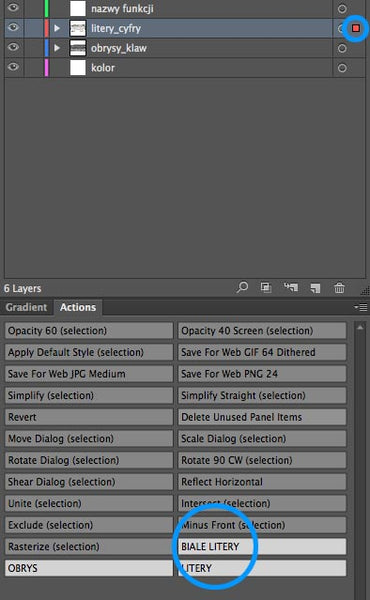Expand the litery_cyfry layer
The image size is (370, 600).
[x=57, y=28]
